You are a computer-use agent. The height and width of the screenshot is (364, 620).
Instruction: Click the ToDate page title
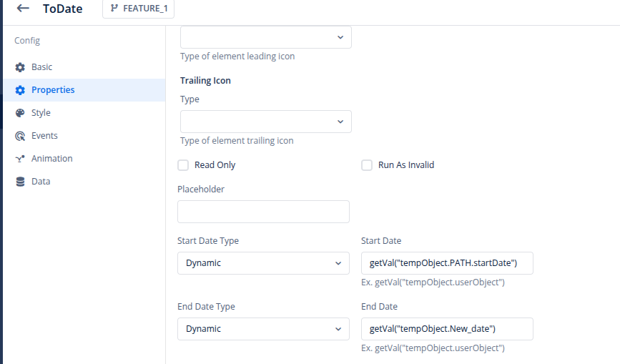tap(62, 9)
